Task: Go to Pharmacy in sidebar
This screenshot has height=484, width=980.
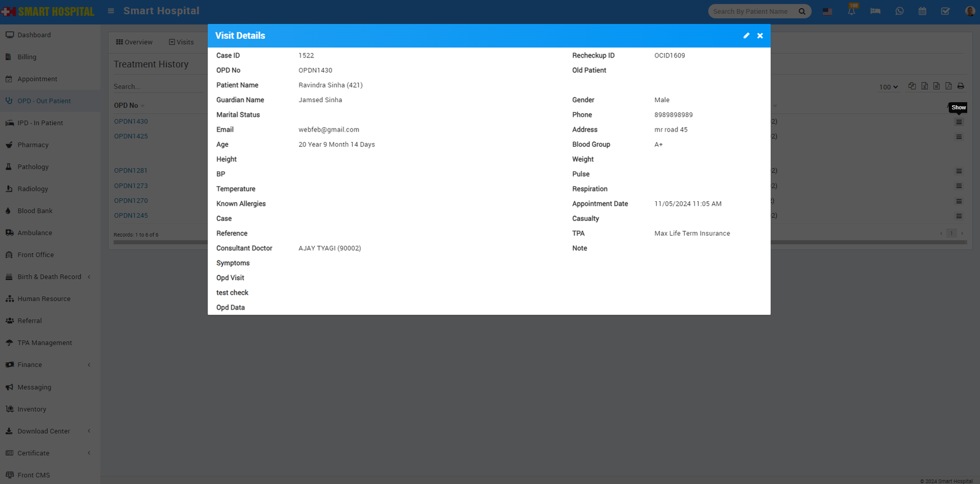Action: [x=33, y=145]
